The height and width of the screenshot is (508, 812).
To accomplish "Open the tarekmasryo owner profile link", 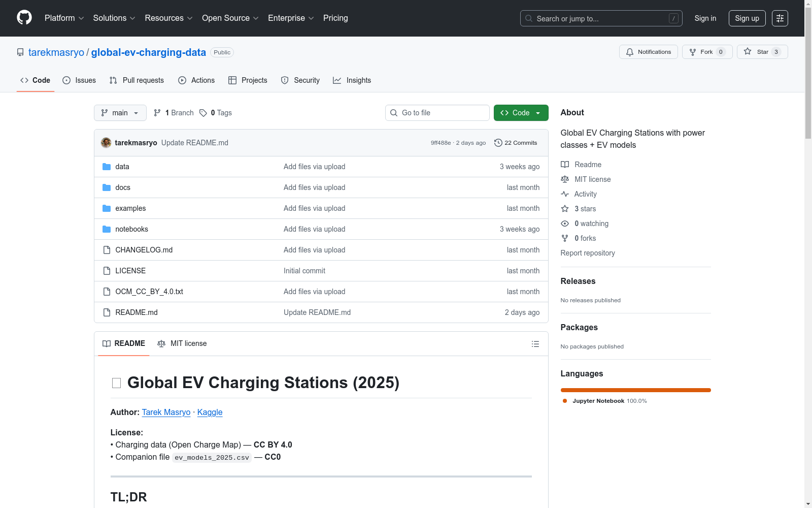I will coord(56,52).
